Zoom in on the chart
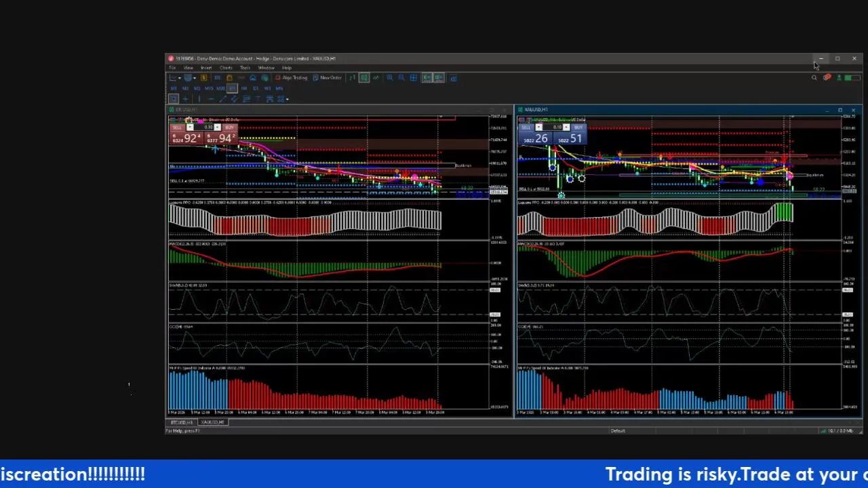This screenshot has width=868, height=488. point(390,78)
